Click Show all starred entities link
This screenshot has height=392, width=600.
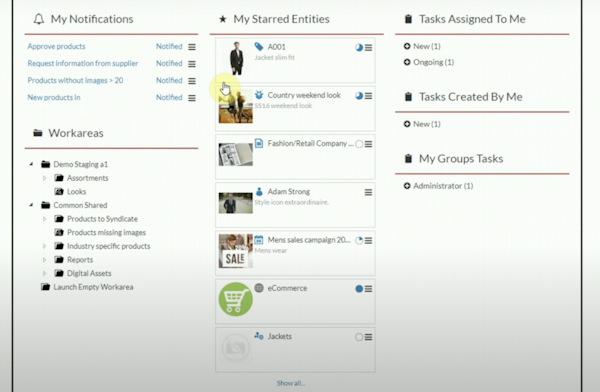(x=291, y=383)
